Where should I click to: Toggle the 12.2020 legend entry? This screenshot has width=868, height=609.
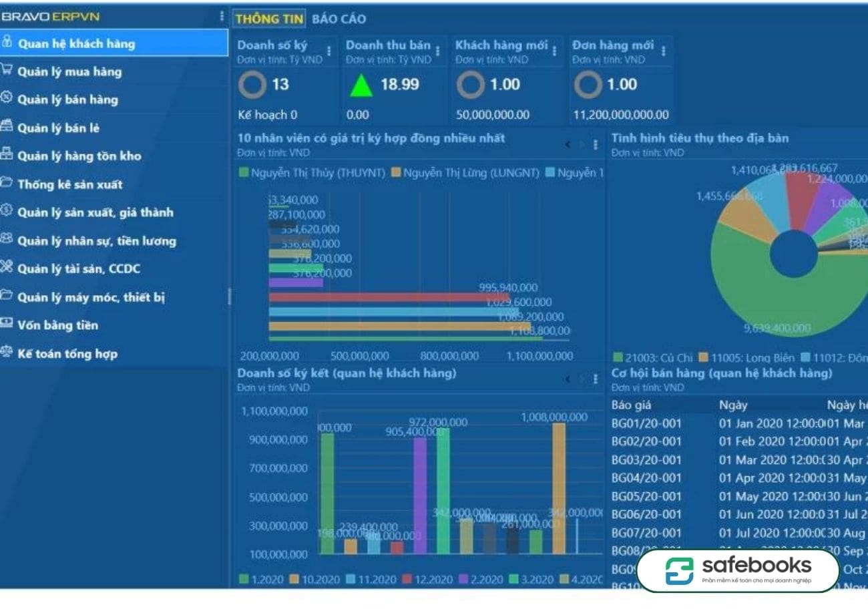pos(427,579)
